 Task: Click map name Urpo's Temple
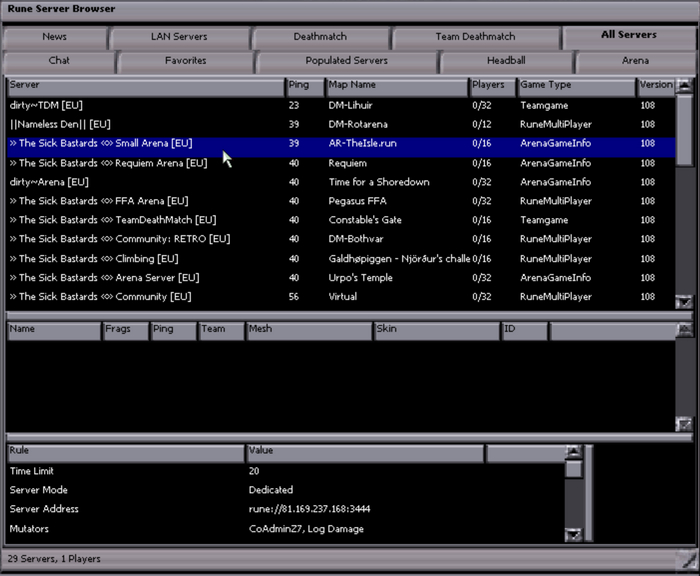tap(361, 278)
